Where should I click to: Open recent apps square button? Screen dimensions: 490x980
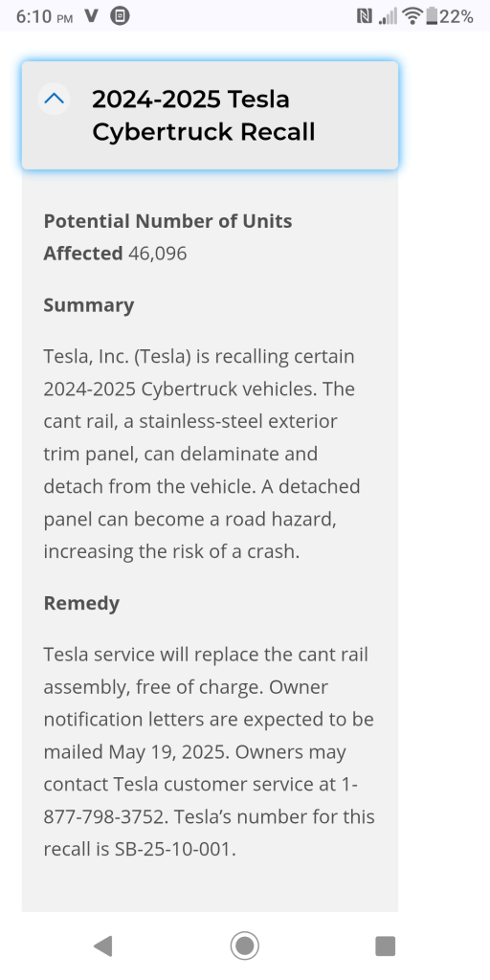tap(385, 946)
